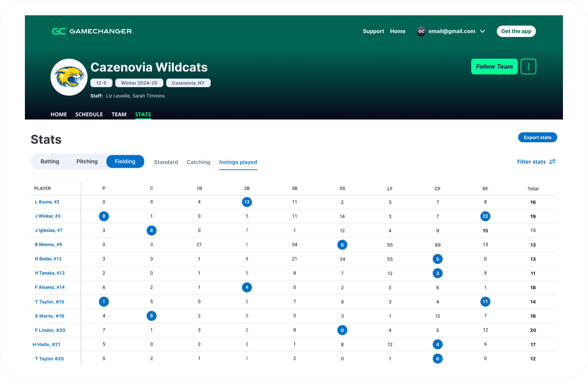Select the STATS tab
The width and height of the screenshot is (588, 380).
[143, 115]
